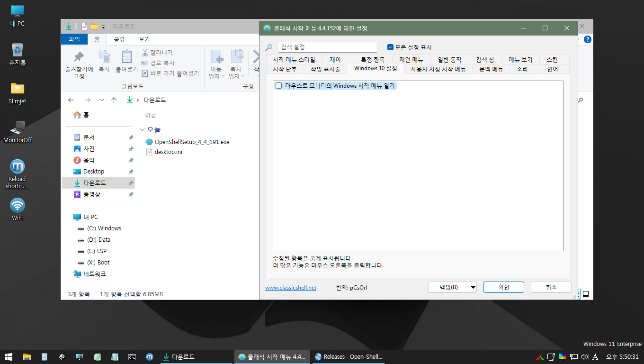Click the A input language tray indicator
This screenshot has width=644, height=364.
(595, 357)
